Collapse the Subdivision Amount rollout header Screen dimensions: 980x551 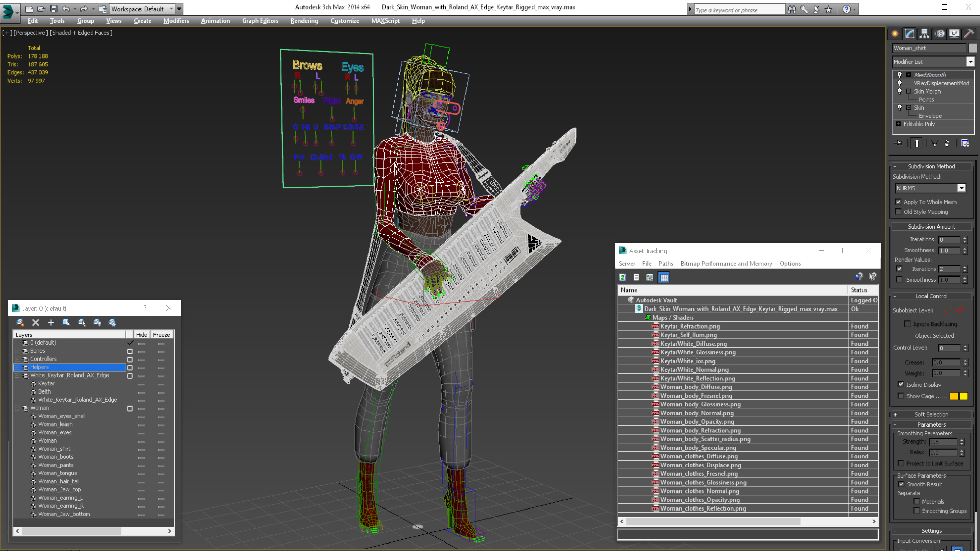[932, 227]
